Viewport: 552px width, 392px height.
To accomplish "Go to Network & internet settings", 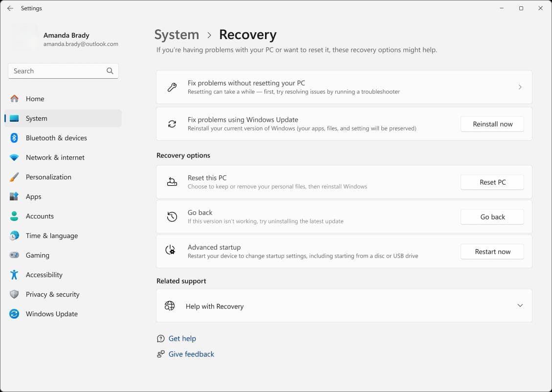I will tap(63, 158).
